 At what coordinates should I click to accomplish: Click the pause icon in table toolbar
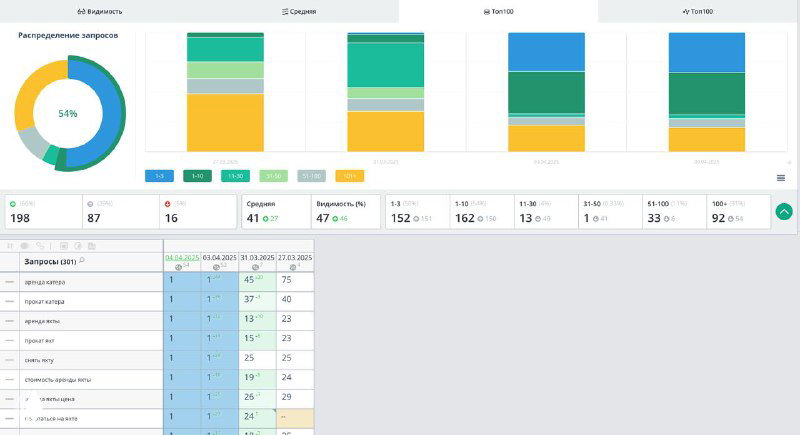coord(10,246)
